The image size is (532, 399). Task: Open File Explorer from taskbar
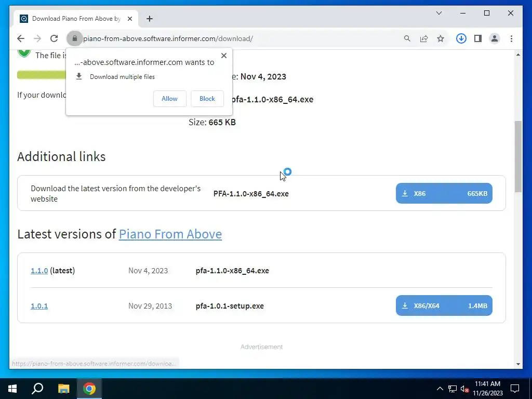coord(63,389)
